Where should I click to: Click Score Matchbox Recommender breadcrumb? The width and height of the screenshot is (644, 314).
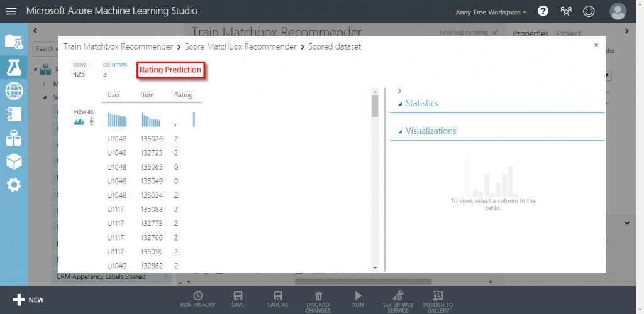point(241,46)
